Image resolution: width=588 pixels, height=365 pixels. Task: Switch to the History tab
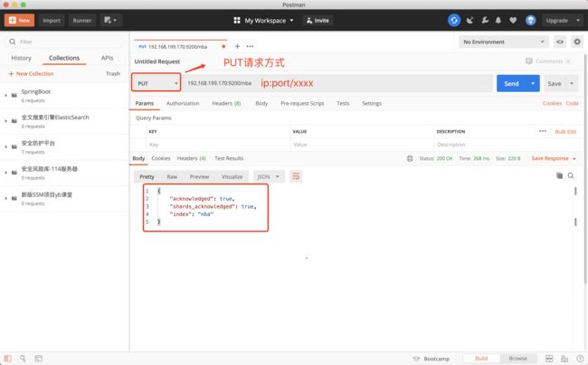(x=21, y=58)
